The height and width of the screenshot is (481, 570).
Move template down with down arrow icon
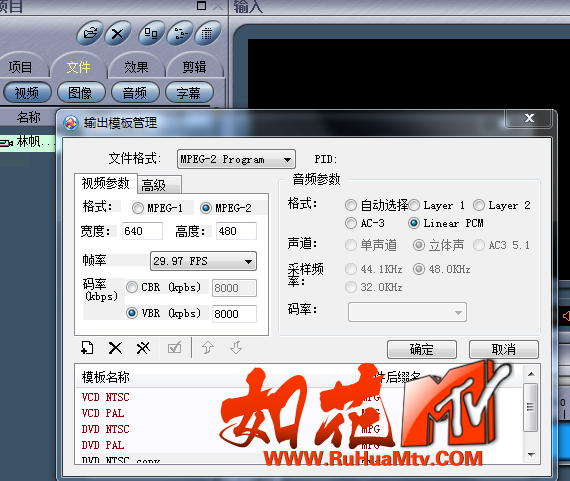coord(236,348)
